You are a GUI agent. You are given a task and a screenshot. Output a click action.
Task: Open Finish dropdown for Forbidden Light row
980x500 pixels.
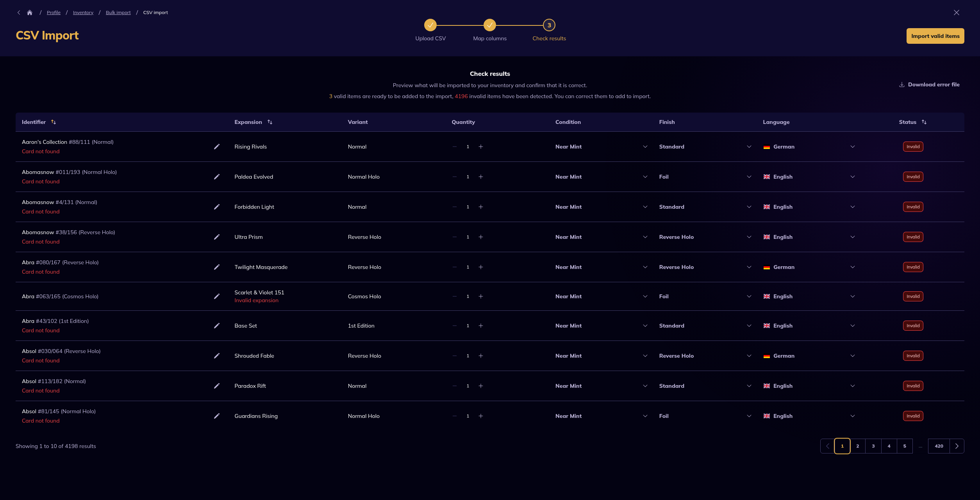749,207
